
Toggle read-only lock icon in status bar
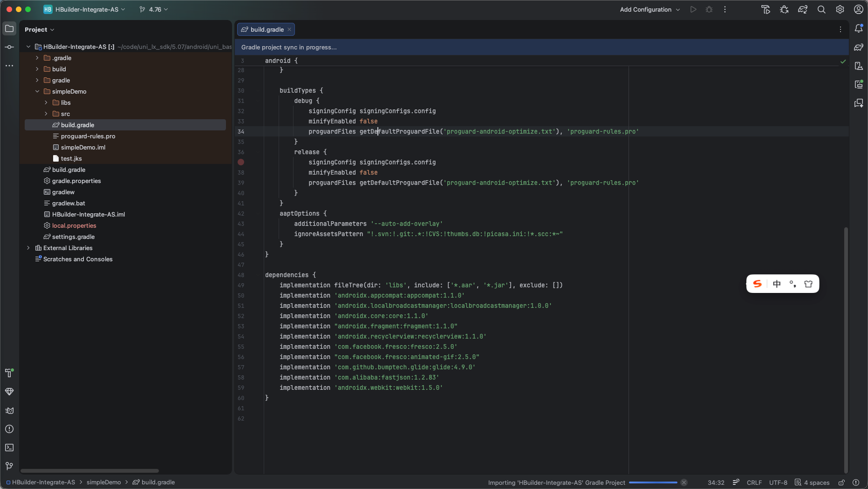click(x=841, y=482)
